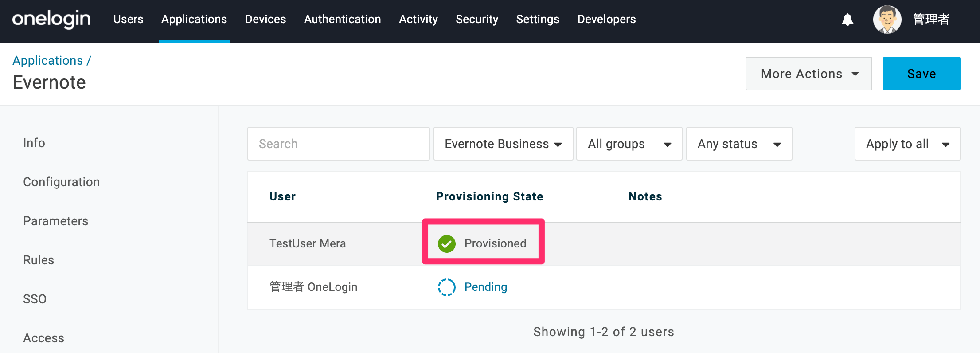
Task: Click the Pending status link
Action: tap(486, 287)
